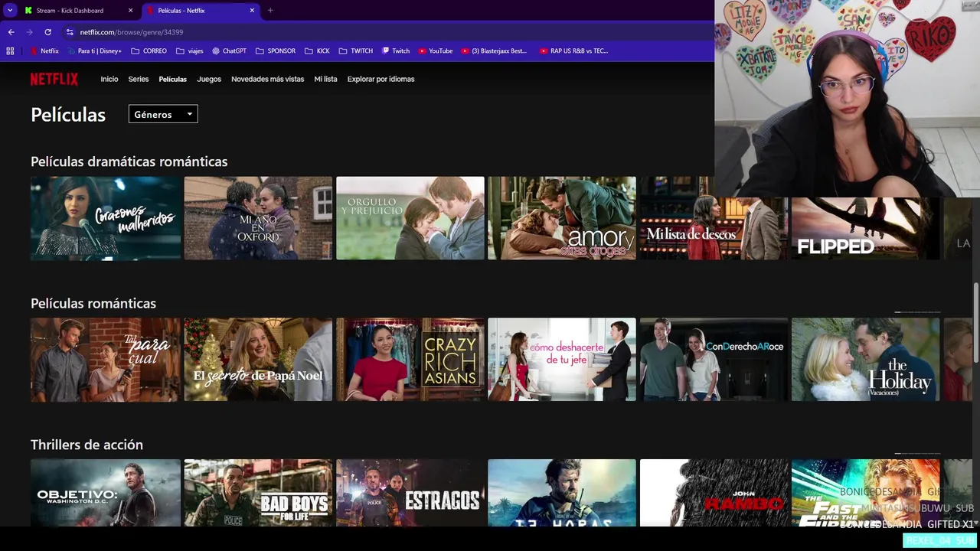Select The Holiday (Vacaciones) thumbnail
980x551 pixels.
865,360
